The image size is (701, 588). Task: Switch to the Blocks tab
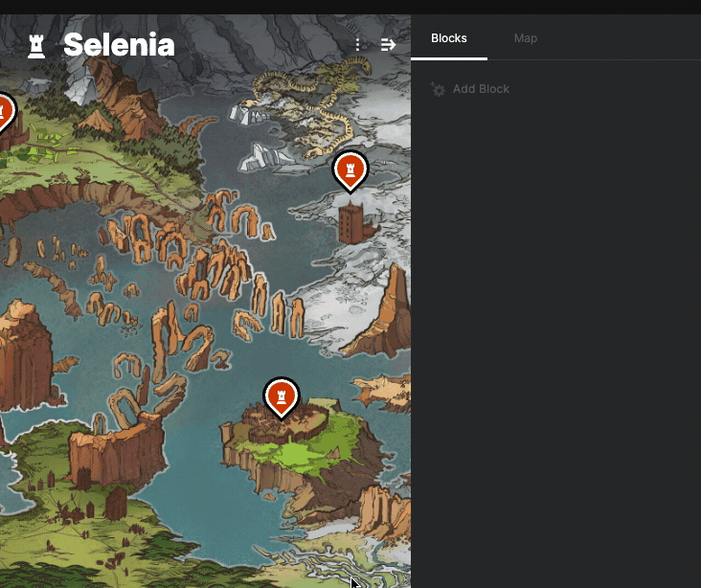[x=449, y=38]
